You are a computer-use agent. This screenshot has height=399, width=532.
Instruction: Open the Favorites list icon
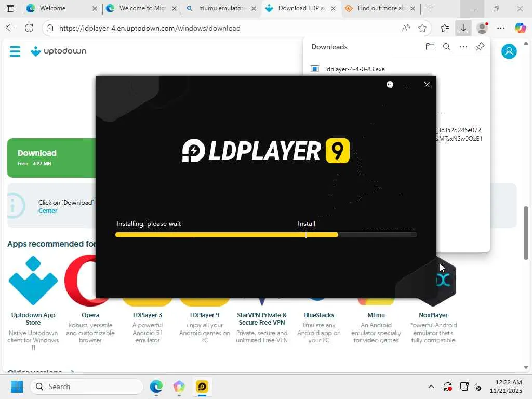[445, 28]
